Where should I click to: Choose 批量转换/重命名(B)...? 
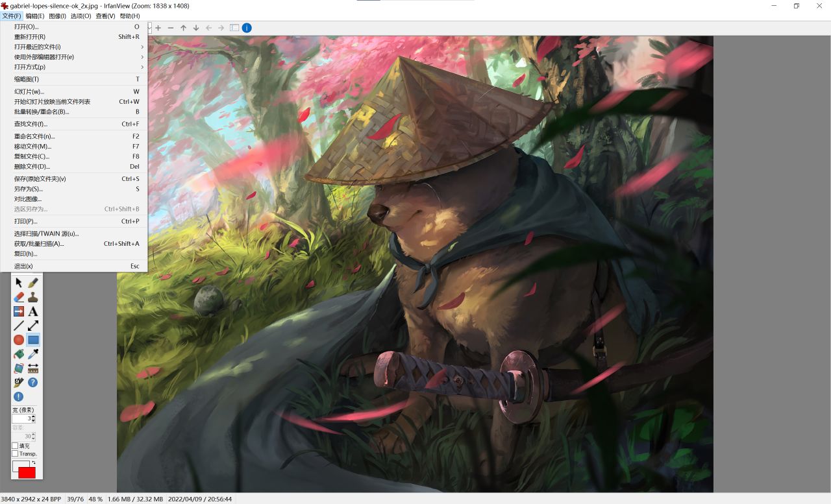[x=74, y=112]
